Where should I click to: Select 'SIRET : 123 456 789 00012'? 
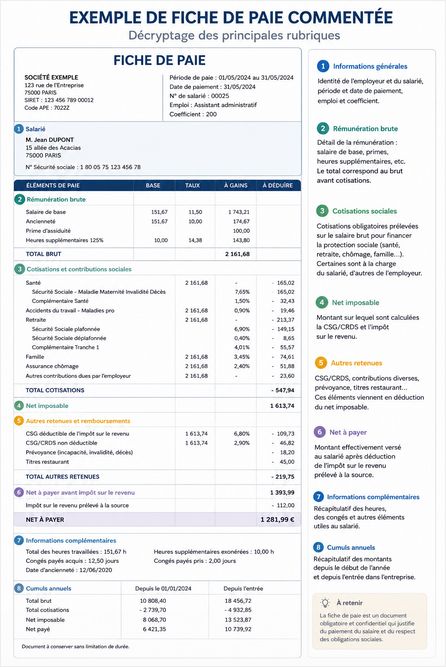(x=59, y=100)
